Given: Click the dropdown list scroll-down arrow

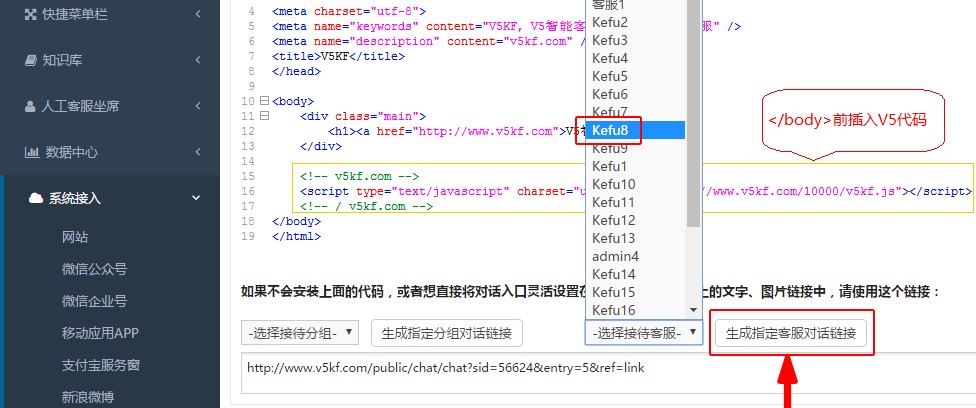Looking at the screenshot, I should click(693, 310).
